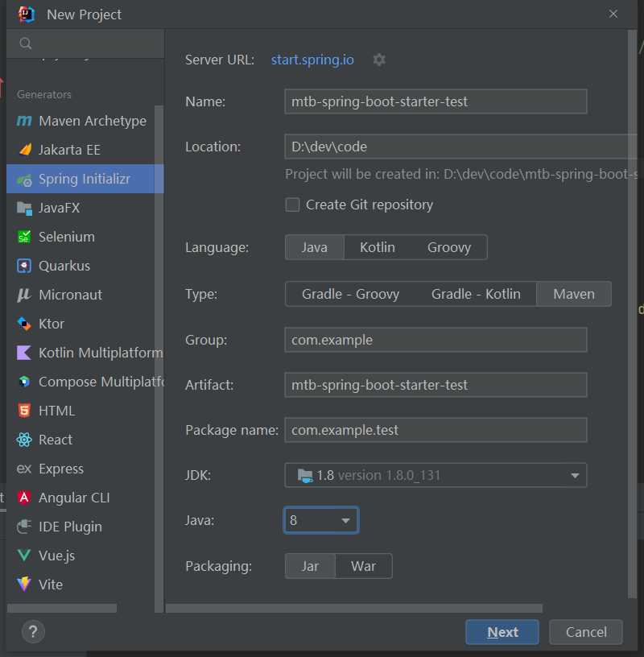
Task: Select Selenium list entry text
Action: click(67, 237)
